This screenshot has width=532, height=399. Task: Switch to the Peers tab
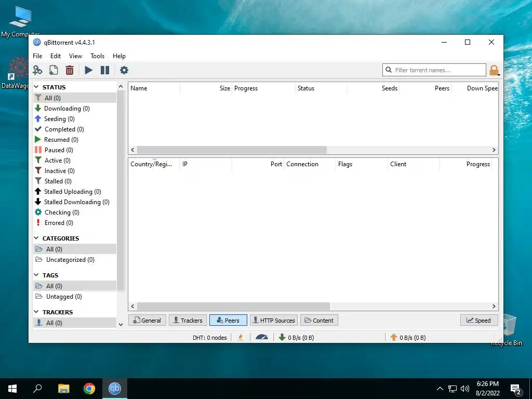coord(228,320)
